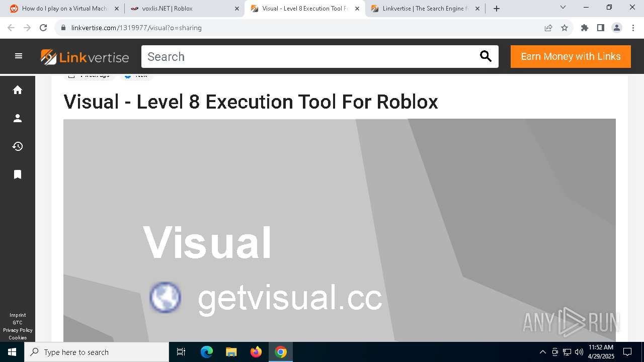
Task: Open the Windows Start menu
Action: pos(12,352)
